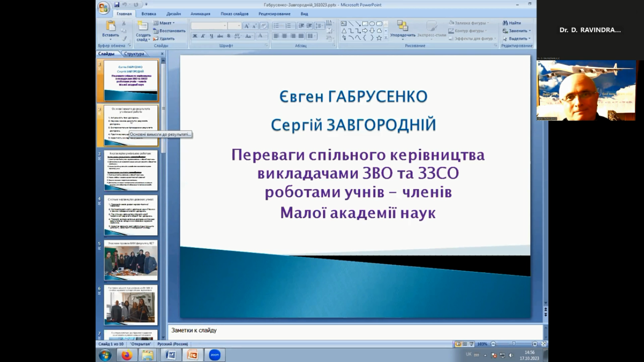The image size is (644, 362).
Task: Click the Office button
Action: (103, 8)
